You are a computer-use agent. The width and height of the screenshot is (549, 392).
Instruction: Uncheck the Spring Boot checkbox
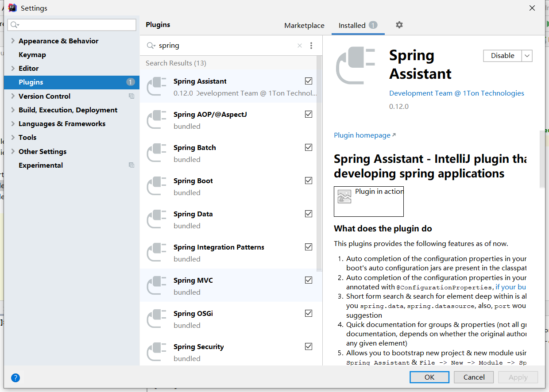(x=309, y=181)
